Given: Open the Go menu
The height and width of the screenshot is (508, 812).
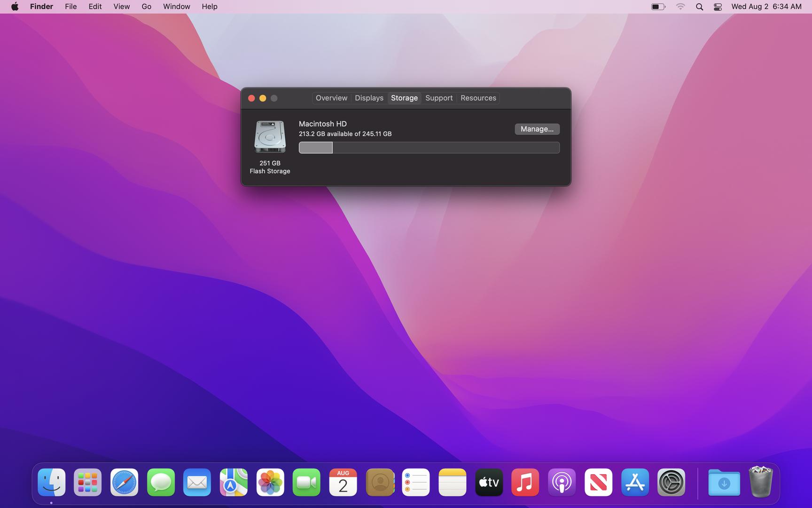Looking at the screenshot, I should tap(147, 7).
